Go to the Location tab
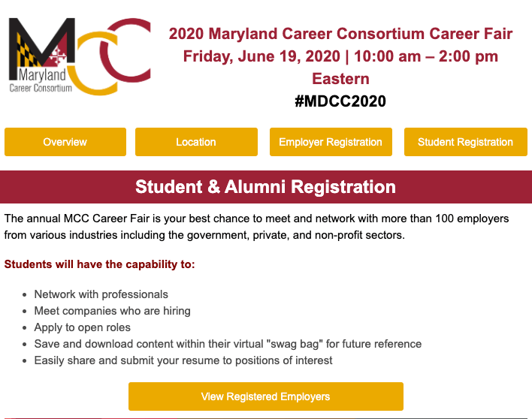Screen dimensions: 532x419 196,142
